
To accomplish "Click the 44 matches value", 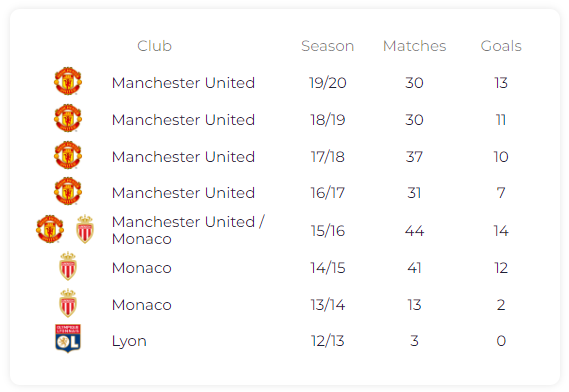I will coord(414,231).
